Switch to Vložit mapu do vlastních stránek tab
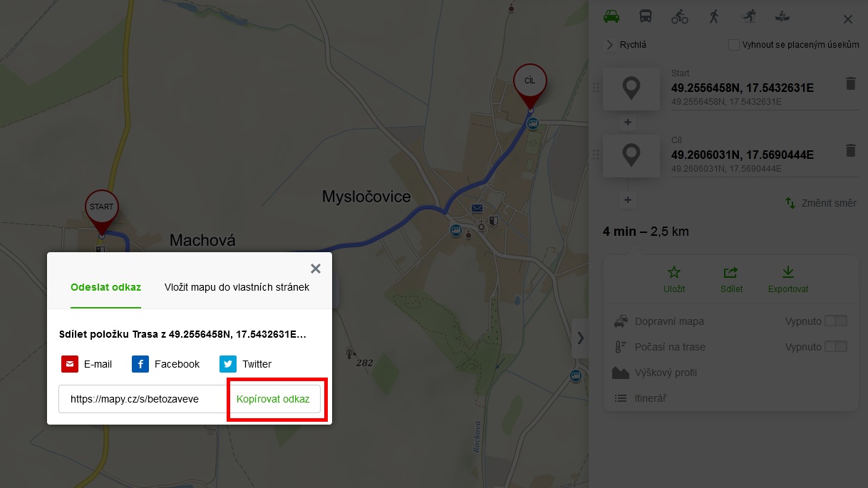Viewport: 868px width, 488px height. 237,287
